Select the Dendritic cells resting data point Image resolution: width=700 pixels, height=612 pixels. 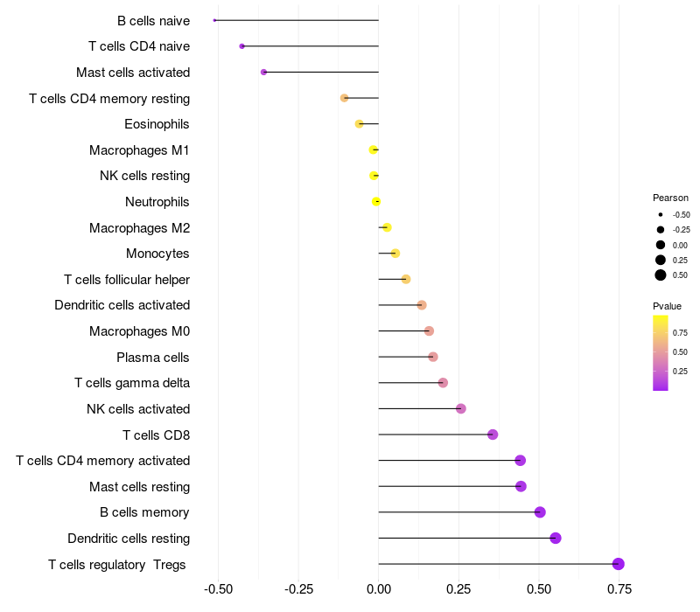tap(556, 538)
